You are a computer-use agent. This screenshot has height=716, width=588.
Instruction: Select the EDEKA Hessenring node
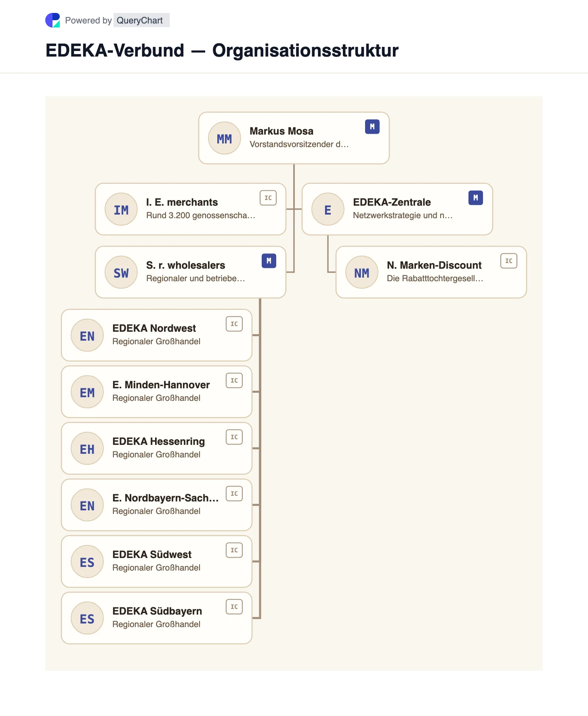point(157,449)
